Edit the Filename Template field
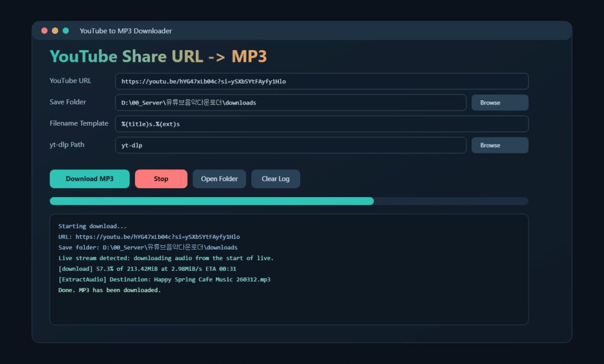This screenshot has width=604, height=364. pos(321,124)
